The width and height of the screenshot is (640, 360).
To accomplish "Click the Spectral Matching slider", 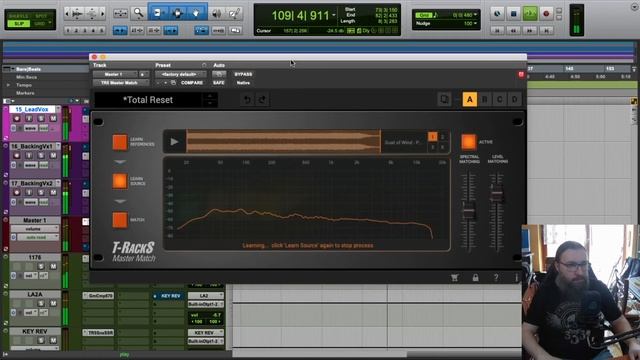I will [x=469, y=211].
